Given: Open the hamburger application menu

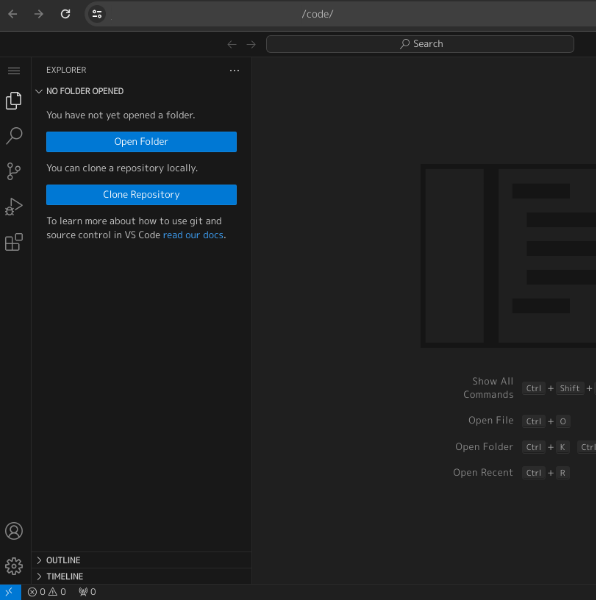Looking at the screenshot, I should pos(14,70).
